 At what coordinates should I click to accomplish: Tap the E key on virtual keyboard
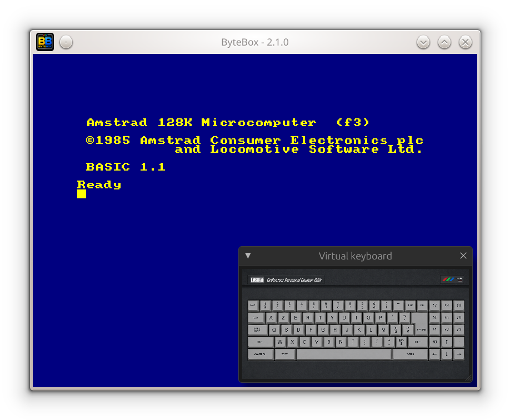coord(296,318)
